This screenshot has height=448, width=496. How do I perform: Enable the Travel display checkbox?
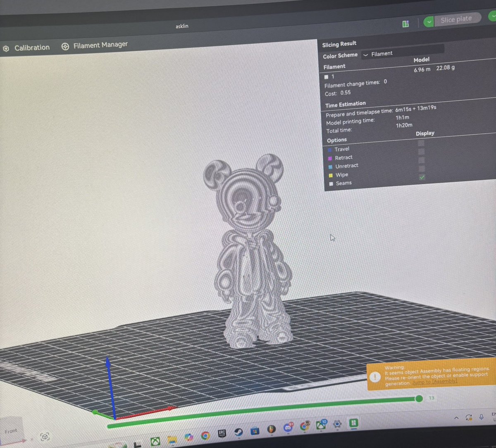[421, 143]
